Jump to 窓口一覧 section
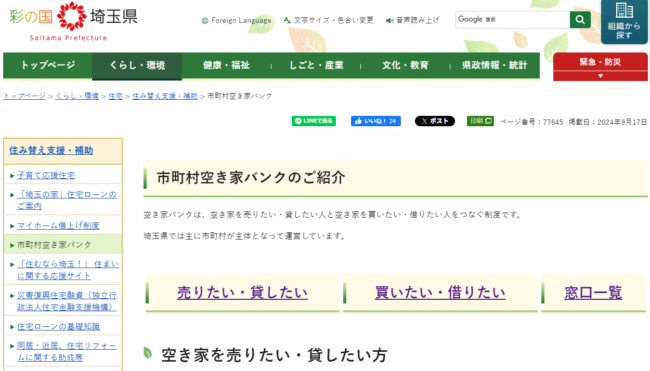This screenshot has width=650, height=371. [593, 293]
